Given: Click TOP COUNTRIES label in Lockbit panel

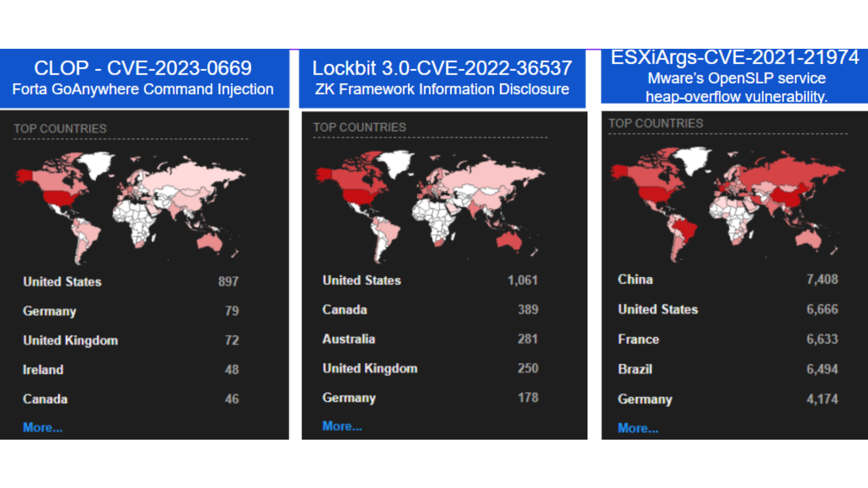Looking at the screenshot, I should tap(360, 127).
